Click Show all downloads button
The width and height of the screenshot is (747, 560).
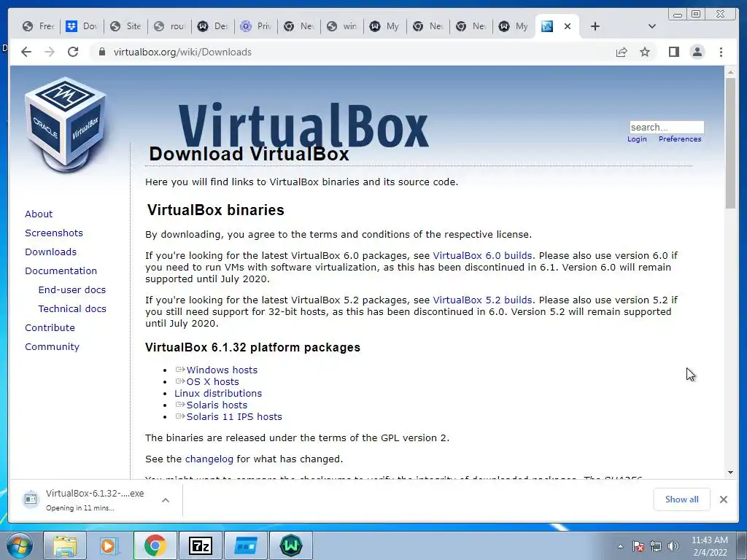[682, 499]
